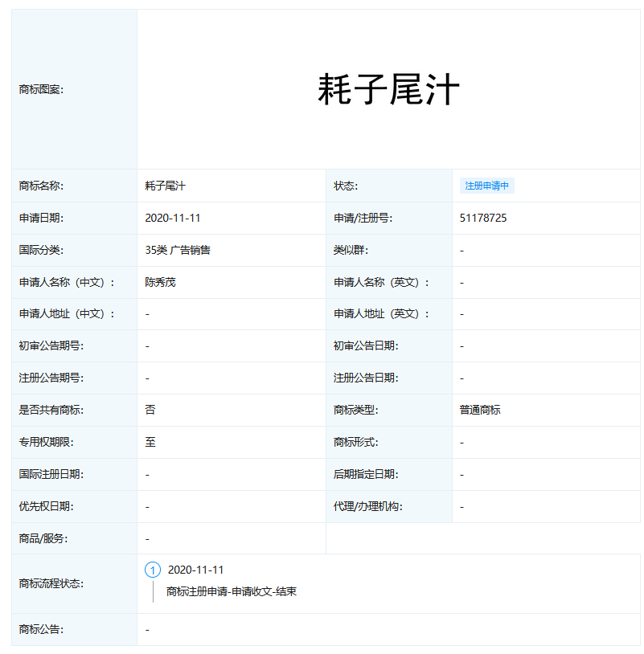Click the 商品/服务 row label
This screenshot has width=644, height=654.
click(x=42, y=538)
